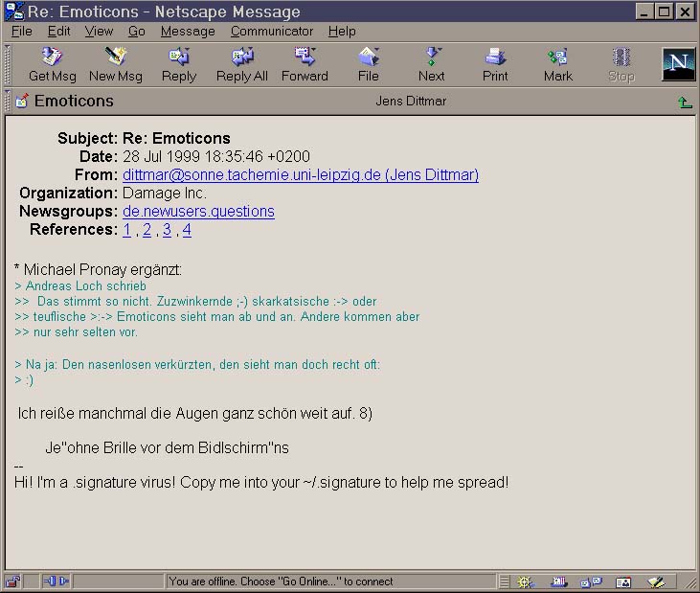
Task: Click the line "* Michael Pronay ergänzt:"
Action: [x=98, y=270]
